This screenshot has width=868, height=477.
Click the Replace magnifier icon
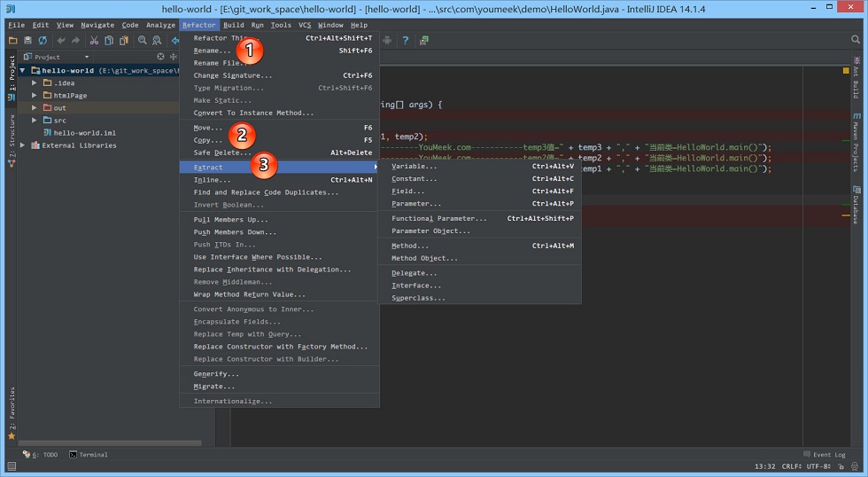tap(158, 41)
